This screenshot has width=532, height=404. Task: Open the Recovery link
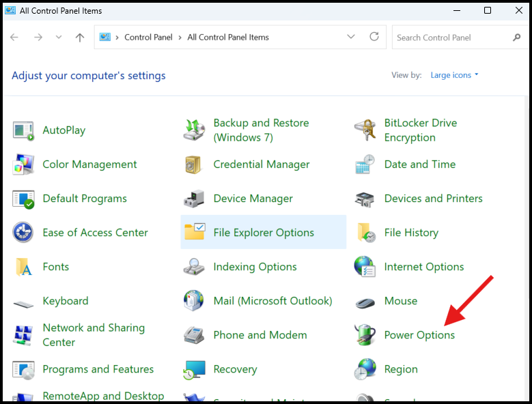click(235, 369)
